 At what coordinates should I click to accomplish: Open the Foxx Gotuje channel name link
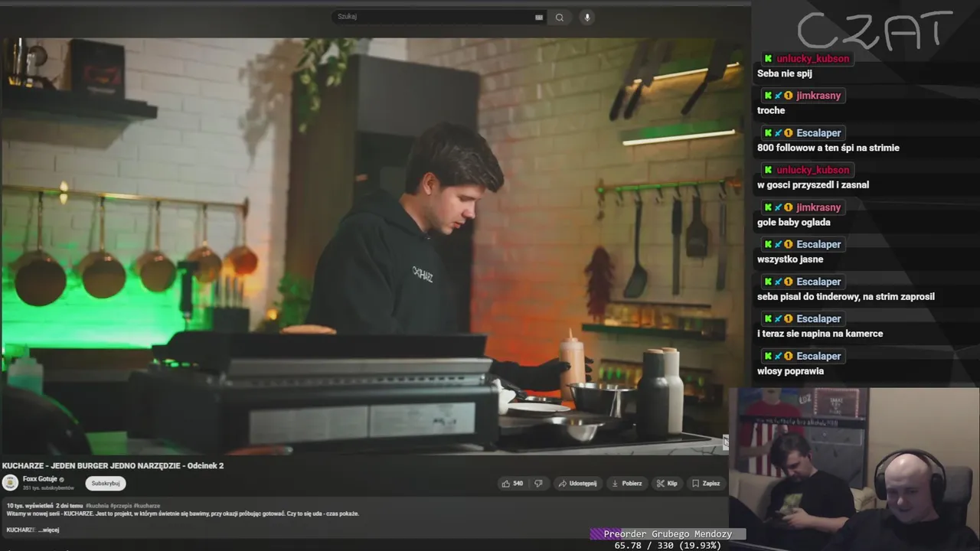coord(40,479)
